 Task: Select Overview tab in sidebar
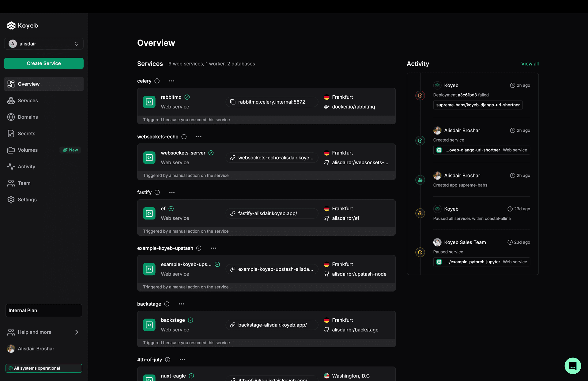pyautogui.click(x=44, y=84)
